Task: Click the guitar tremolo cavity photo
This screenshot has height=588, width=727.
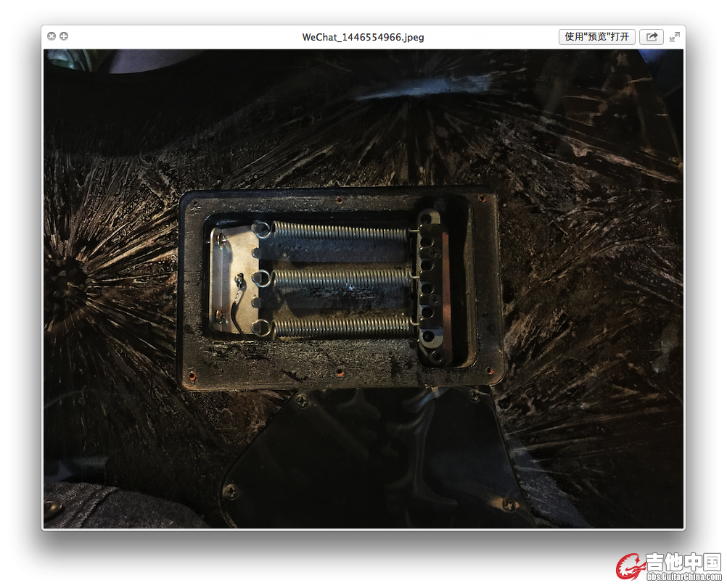Action: 363,289
